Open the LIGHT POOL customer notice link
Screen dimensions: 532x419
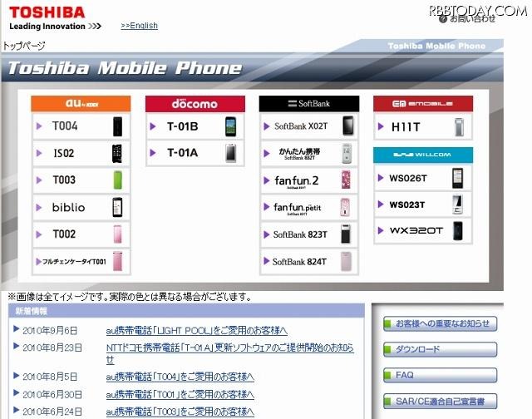[x=197, y=330]
